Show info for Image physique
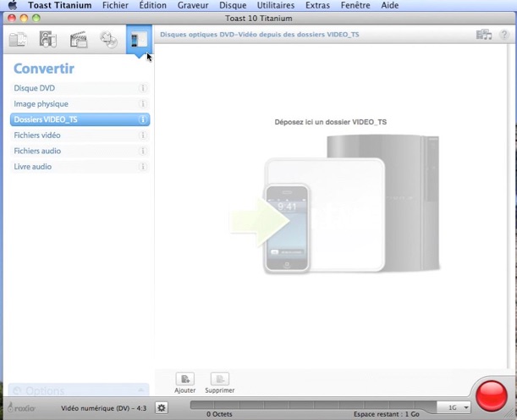Viewport: 517px width, 420px height. pyautogui.click(x=143, y=104)
